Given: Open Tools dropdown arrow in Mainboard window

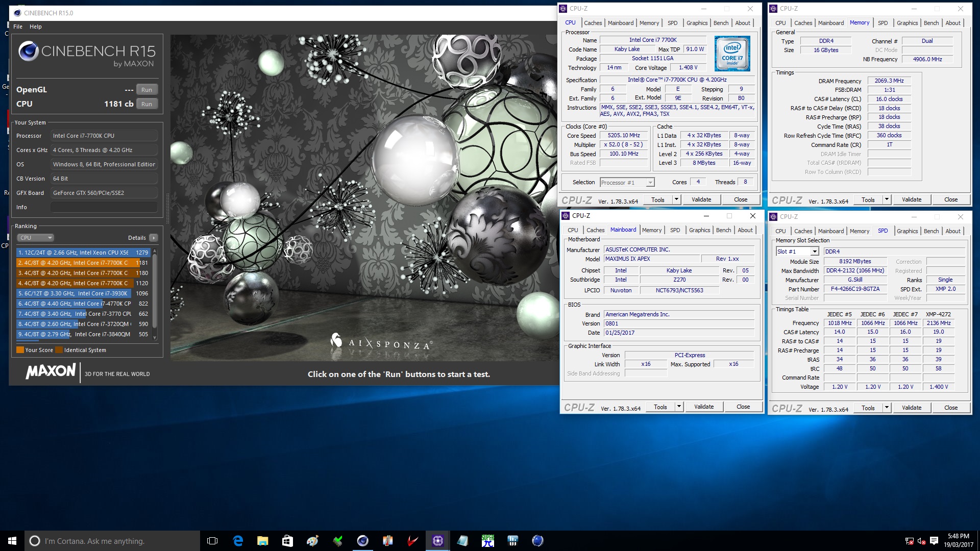Looking at the screenshot, I should pyautogui.click(x=679, y=407).
